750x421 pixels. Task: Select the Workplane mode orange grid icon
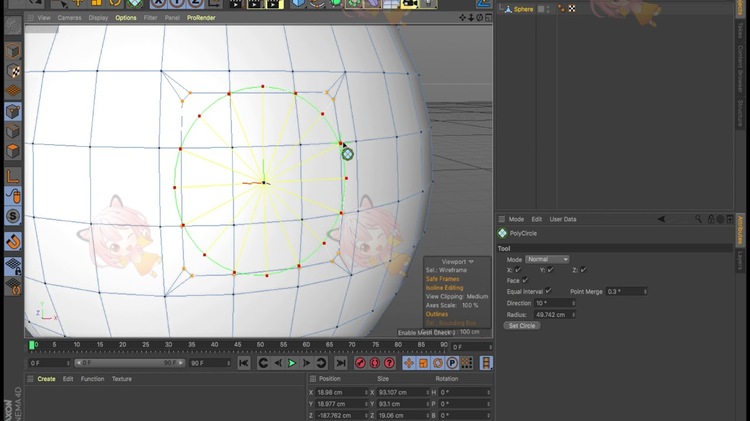click(x=13, y=91)
